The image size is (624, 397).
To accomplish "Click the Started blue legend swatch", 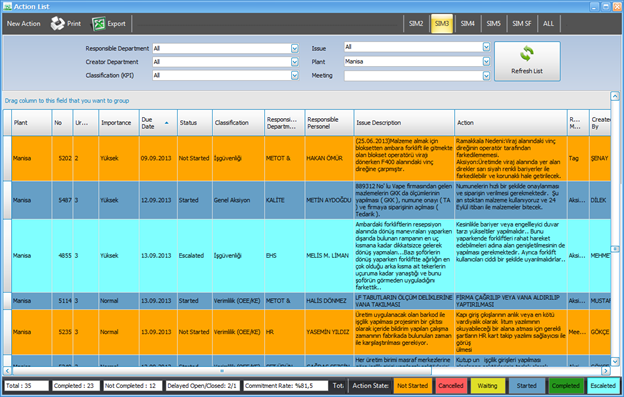I will 526,385.
